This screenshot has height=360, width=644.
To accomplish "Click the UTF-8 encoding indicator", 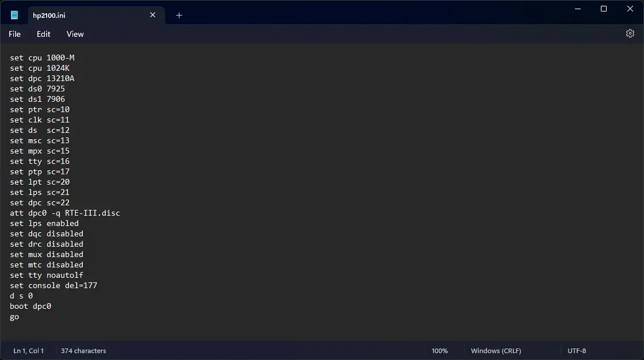I will (x=576, y=351).
